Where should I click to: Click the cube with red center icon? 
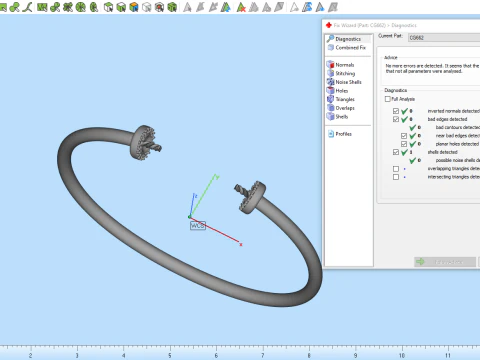(x=159, y=7)
